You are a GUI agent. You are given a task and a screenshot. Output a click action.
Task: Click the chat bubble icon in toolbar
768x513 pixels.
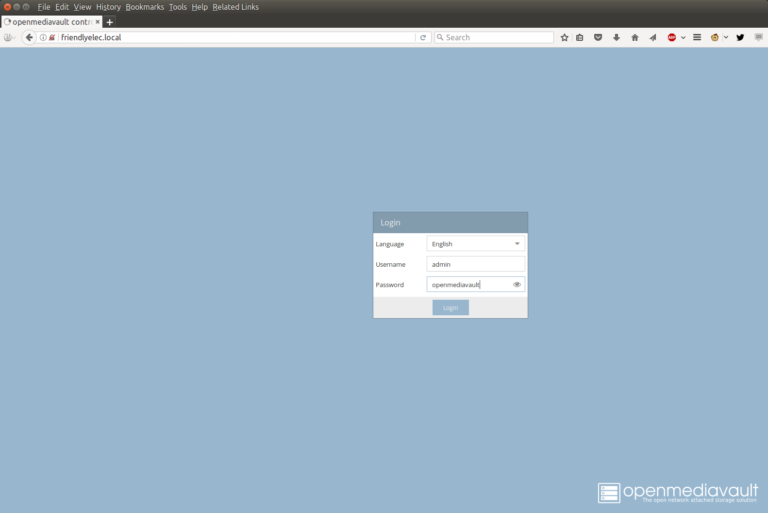[759, 37]
